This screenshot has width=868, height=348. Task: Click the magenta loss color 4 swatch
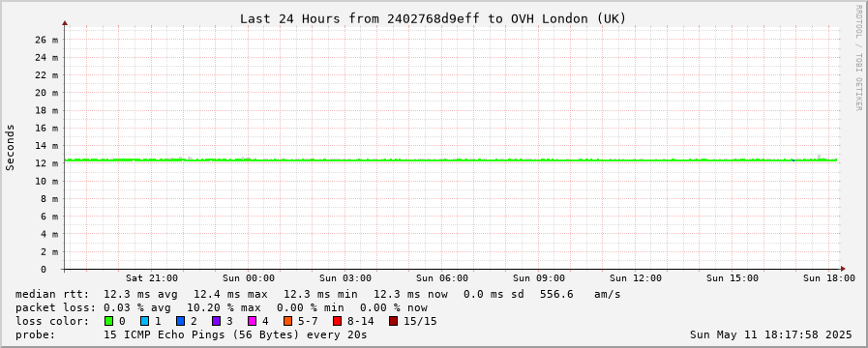252,321
